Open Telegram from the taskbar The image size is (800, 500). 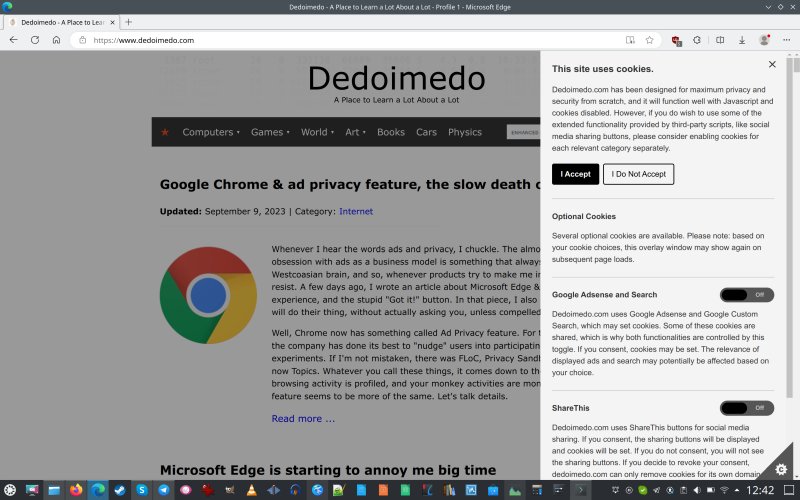(164, 490)
